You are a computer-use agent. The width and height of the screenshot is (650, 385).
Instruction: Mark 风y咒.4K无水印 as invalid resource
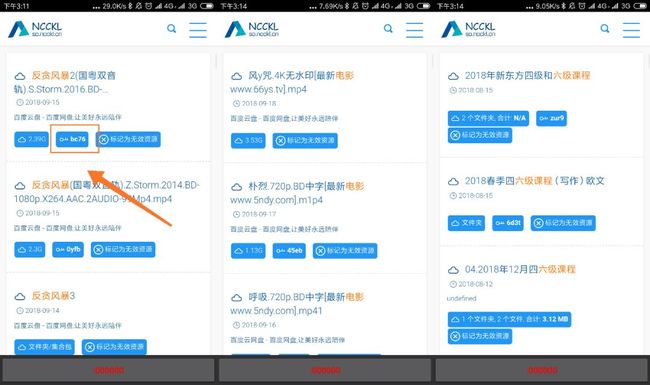[x=305, y=140]
